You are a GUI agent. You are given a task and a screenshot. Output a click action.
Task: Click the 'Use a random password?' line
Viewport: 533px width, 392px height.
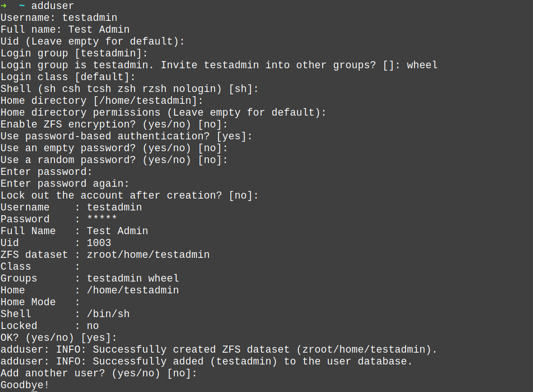pos(114,160)
